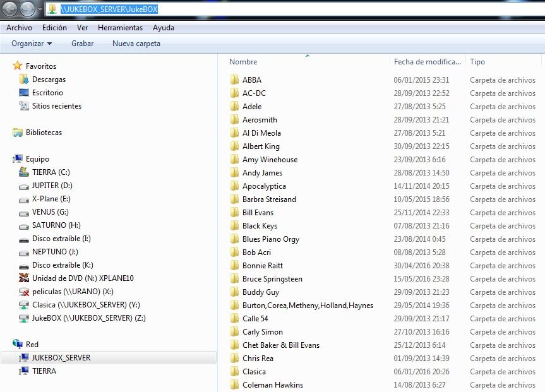Screen dimensions: 545x392
Task: Click the Unidad de DVD (N:) XPLANE10 icon
Action: point(24,278)
